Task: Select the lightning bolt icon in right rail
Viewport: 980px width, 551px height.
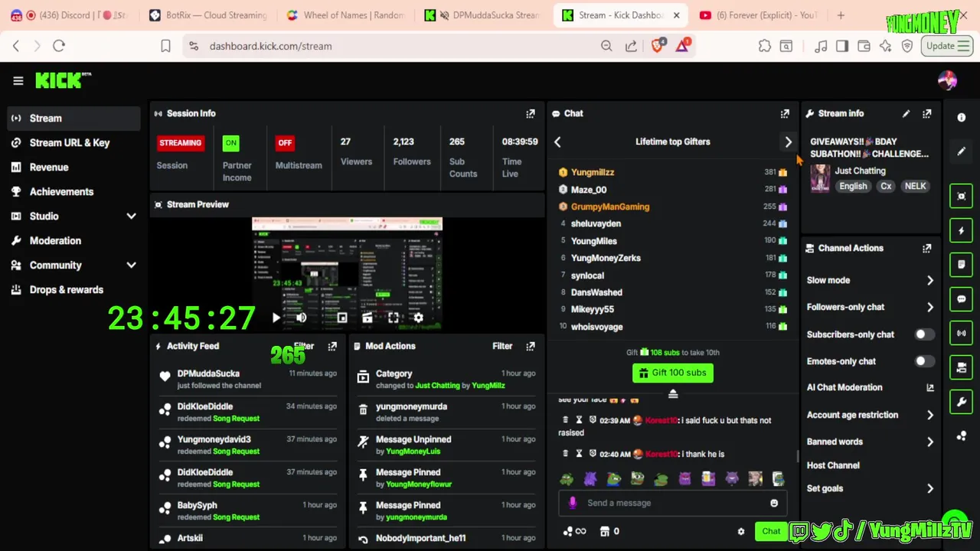Action: click(x=962, y=230)
